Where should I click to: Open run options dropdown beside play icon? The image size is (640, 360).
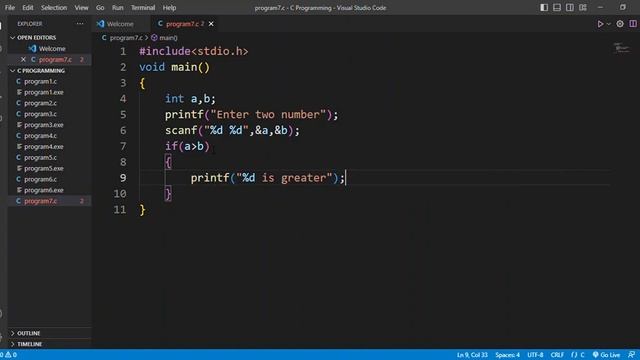pyautogui.click(x=609, y=24)
